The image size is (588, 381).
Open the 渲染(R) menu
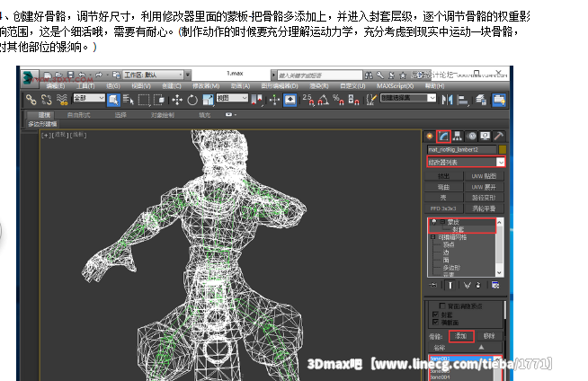(x=319, y=86)
